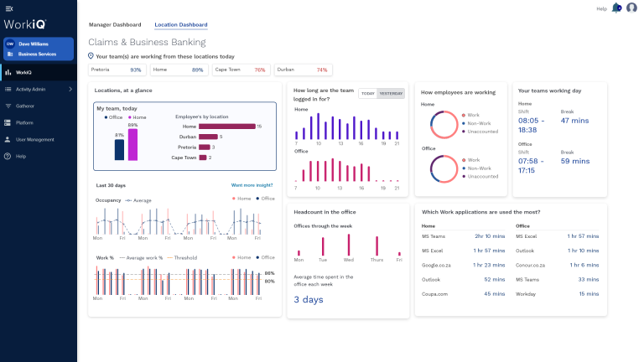
Task: Click the Conour.co.za application row
Action: pos(558,265)
